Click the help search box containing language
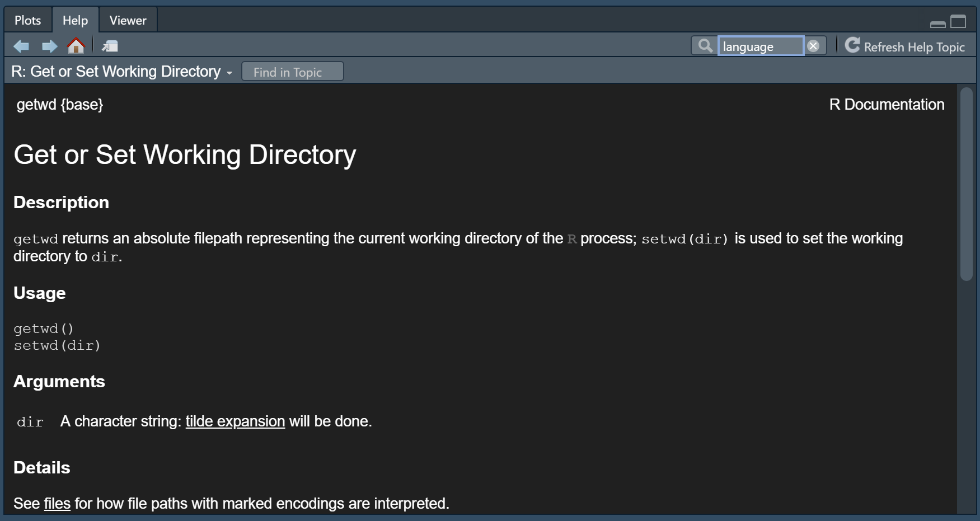 (761, 46)
